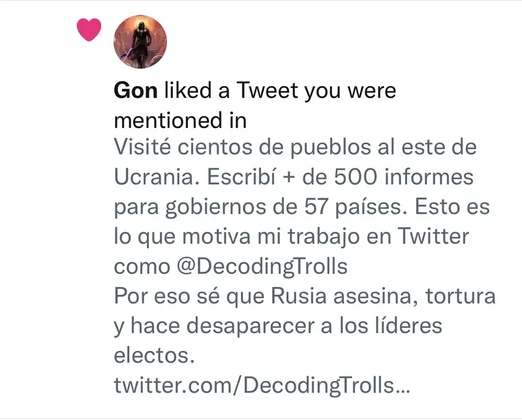
Task: Click the '500 informes' text in the tweet
Action: (x=404, y=177)
